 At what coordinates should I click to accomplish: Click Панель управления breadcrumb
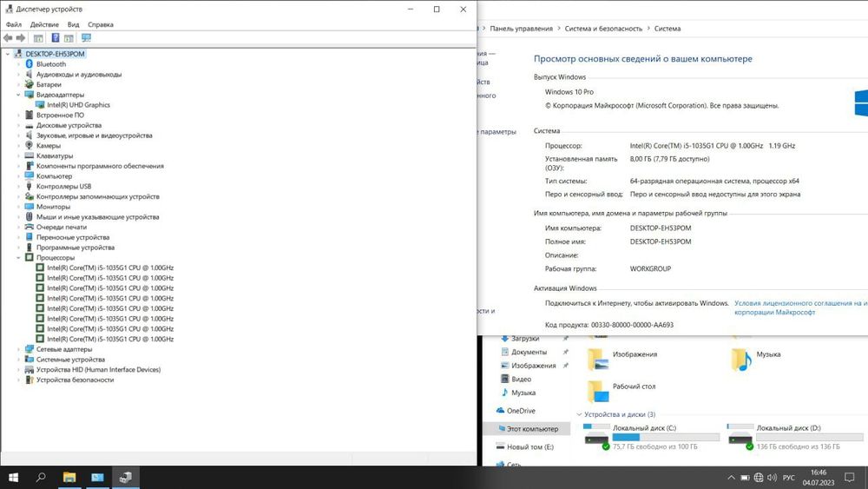coord(521,29)
